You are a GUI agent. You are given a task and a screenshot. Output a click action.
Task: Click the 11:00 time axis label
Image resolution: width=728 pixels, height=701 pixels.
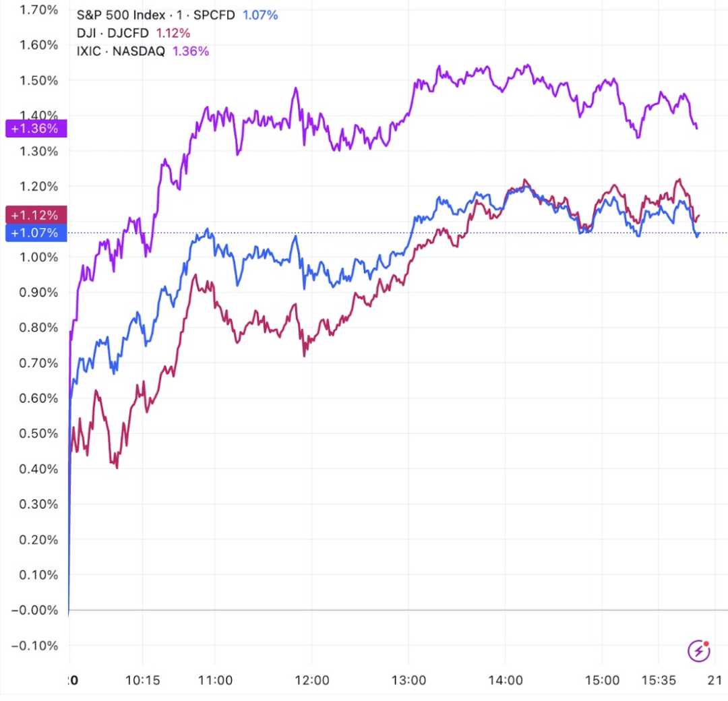coord(216,680)
